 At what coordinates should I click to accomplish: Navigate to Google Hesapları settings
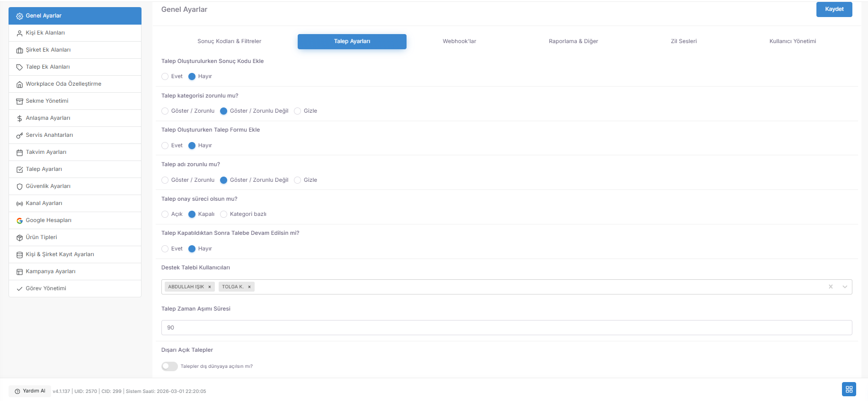tap(75, 221)
